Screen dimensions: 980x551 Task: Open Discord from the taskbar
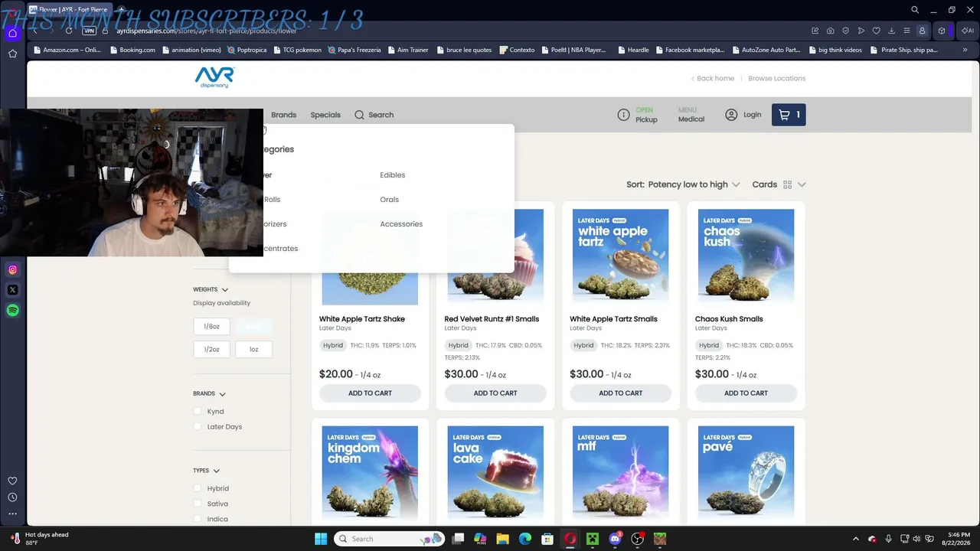click(615, 539)
